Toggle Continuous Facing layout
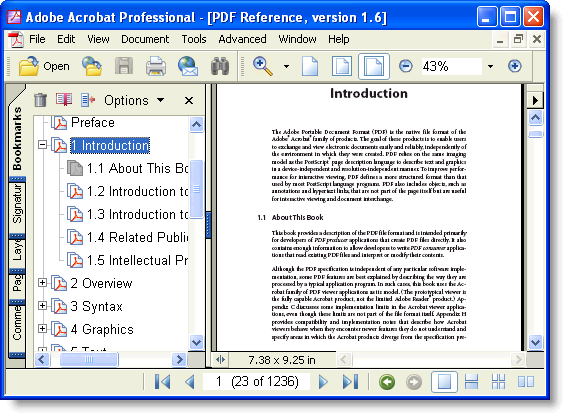The height and width of the screenshot is (416, 566). point(498,382)
